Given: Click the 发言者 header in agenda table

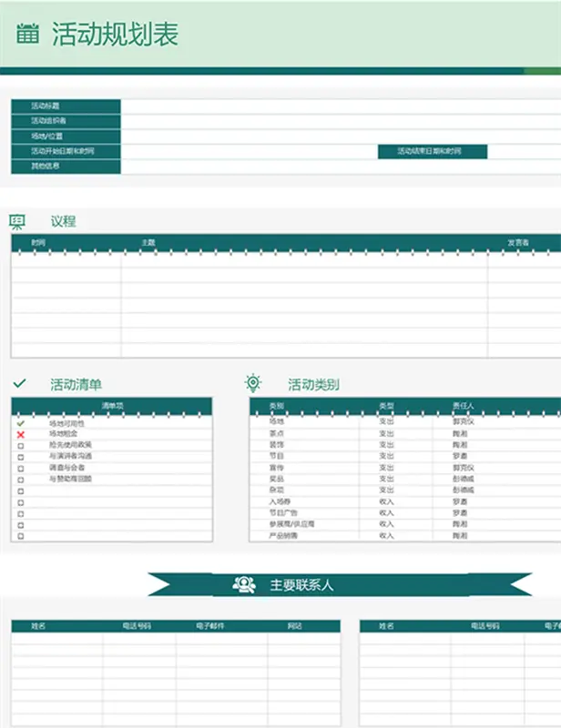Looking at the screenshot, I should pos(518,243).
